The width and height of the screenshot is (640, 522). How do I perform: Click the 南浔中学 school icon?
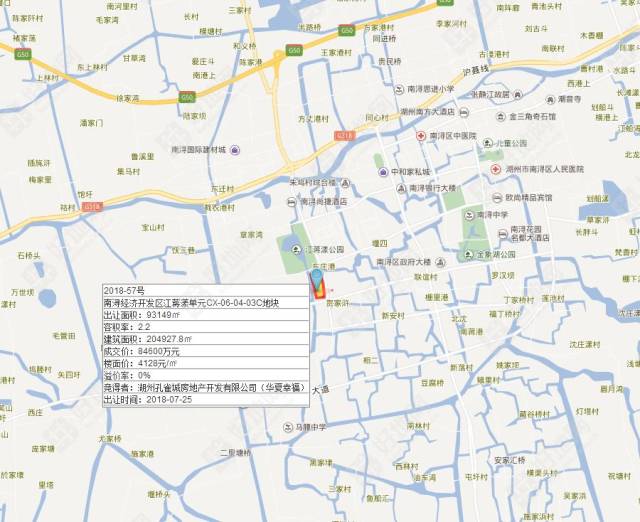click(x=469, y=215)
